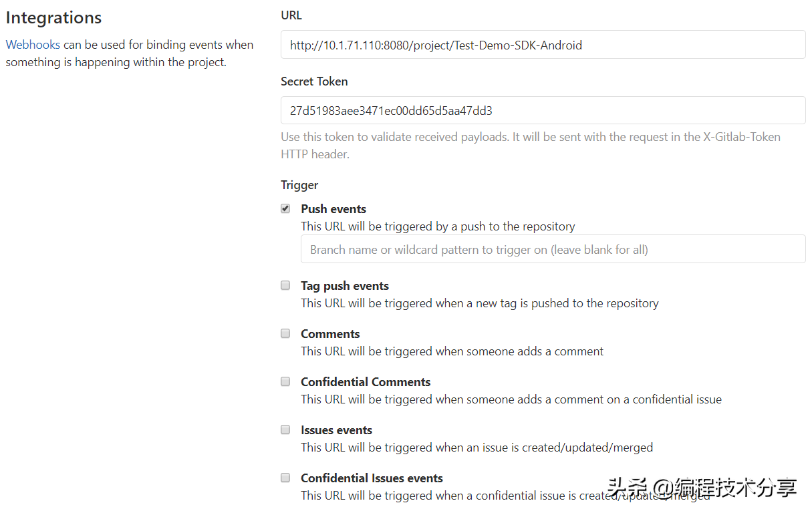
Task: Click the Issues events label text
Action: [336, 430]
